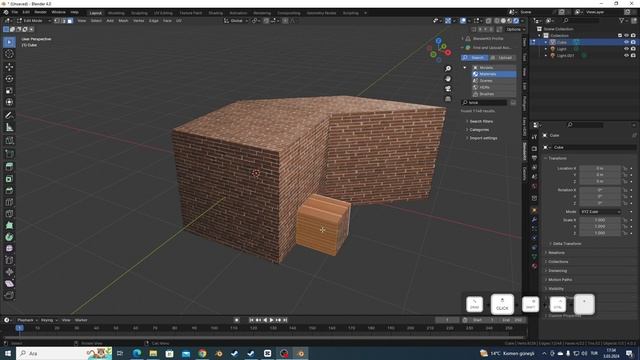Open the Material properties tab icon
The width and height of the screenshot is (640, 360).
(534, 266)
